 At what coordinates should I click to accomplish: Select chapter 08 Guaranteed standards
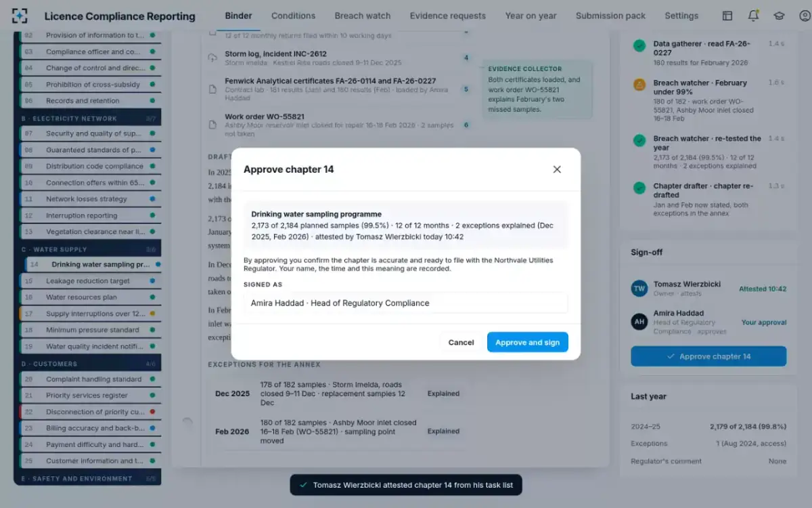(91, 150)
